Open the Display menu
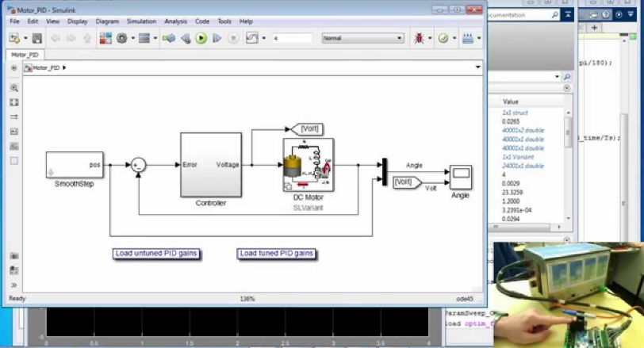644x348 pixels. pyautogui.click(x=77, y=21)
